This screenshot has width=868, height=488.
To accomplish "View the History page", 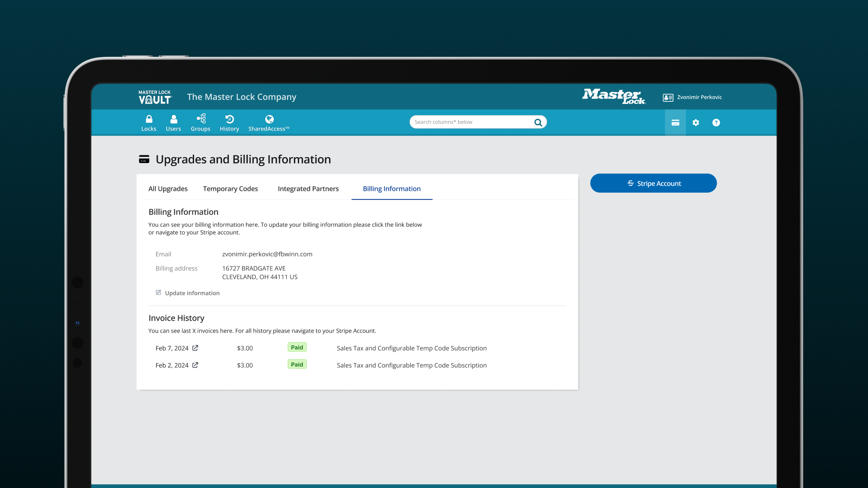I will pyautogui.click(x=229, y=122).
